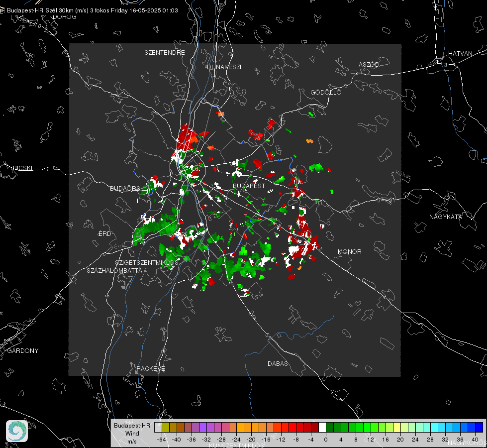Select the dark blue swatch above 40
Image resolution: width=487 pixels, height=448 pixels.
pos(479,427)
